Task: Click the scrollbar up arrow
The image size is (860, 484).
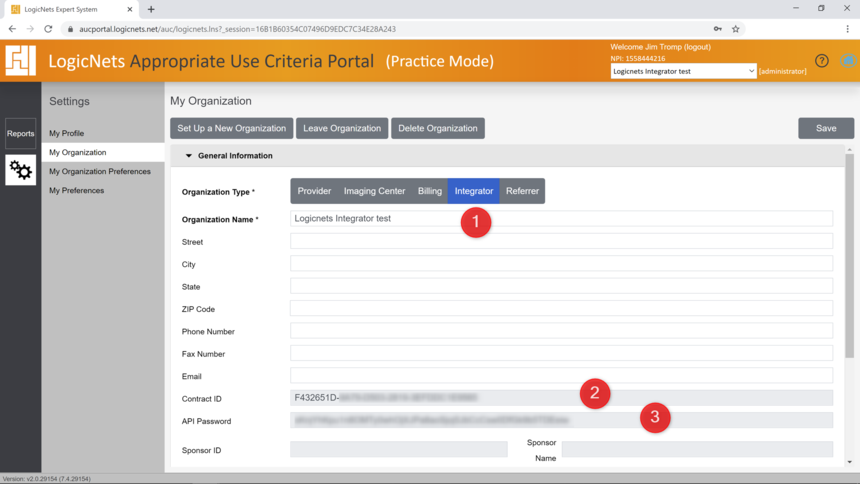Action: [850, 149]
